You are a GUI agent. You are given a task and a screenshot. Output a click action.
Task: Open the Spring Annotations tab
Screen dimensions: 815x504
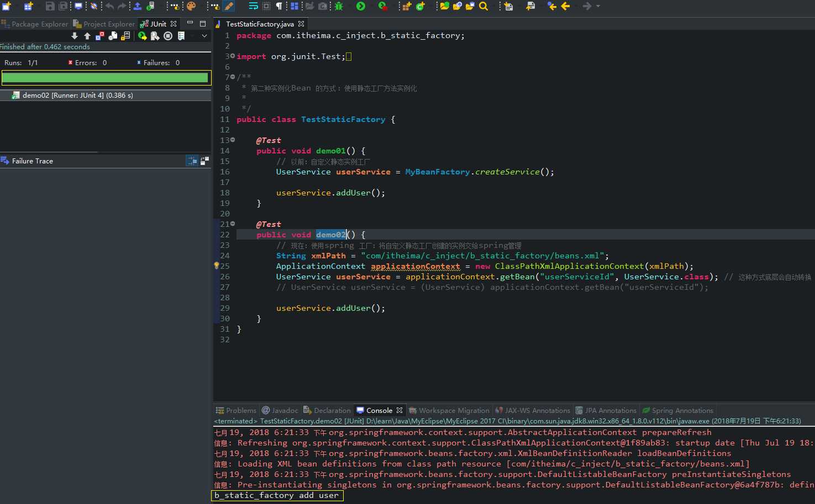pos(678,410)
